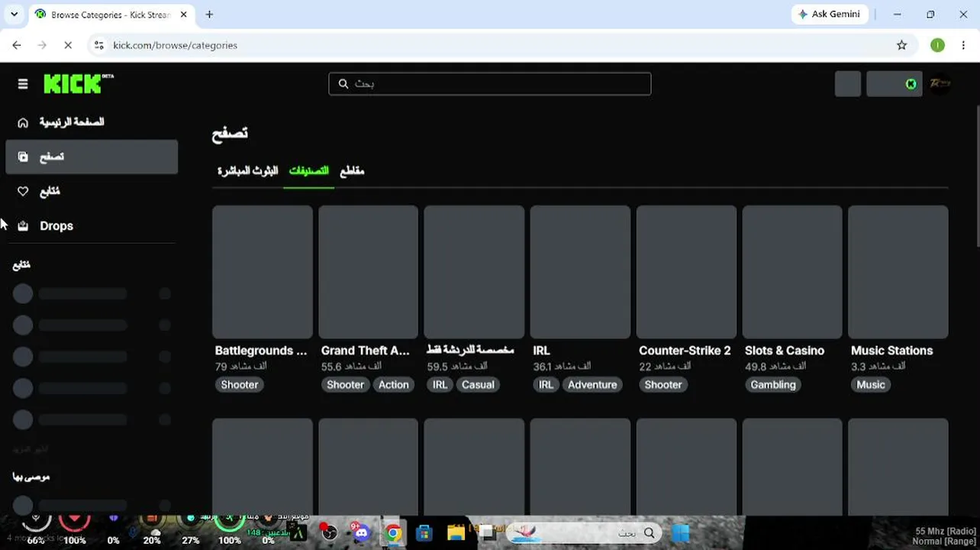Click the browse icon in the Kick sidebar
The width and height of the screenshot is (980, 550).
pos(23,157)
